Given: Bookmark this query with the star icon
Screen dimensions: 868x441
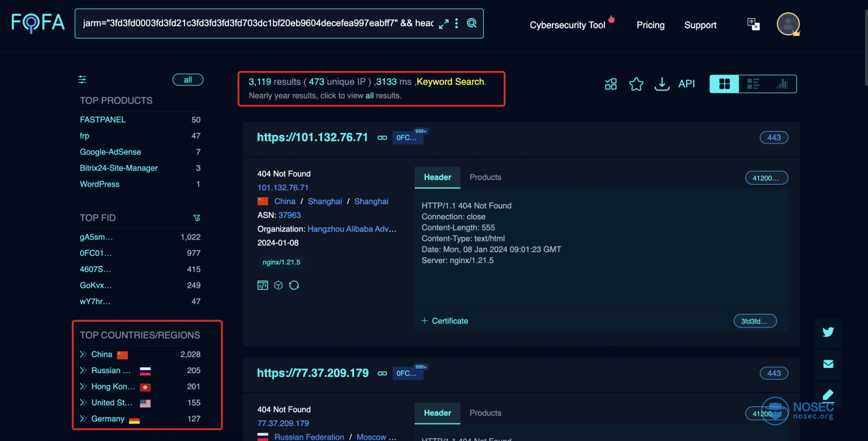Looking at the screenshot, I should (x=636, y=84).
